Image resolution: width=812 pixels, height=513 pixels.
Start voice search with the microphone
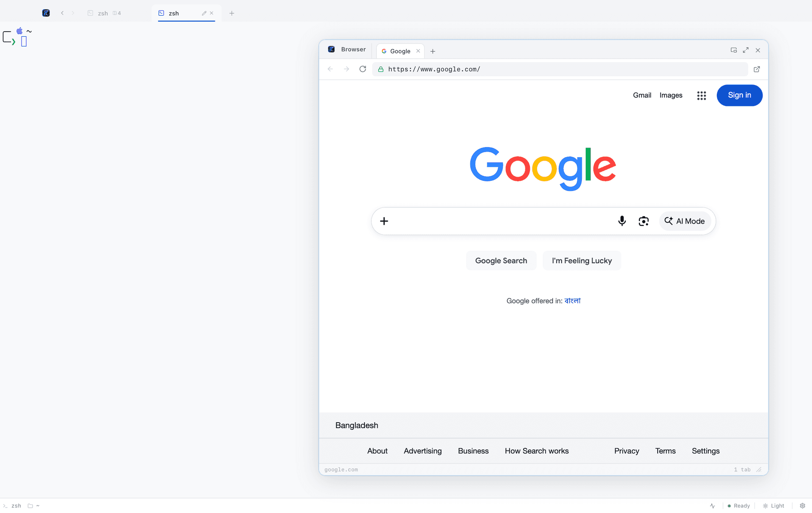point(622,221)
